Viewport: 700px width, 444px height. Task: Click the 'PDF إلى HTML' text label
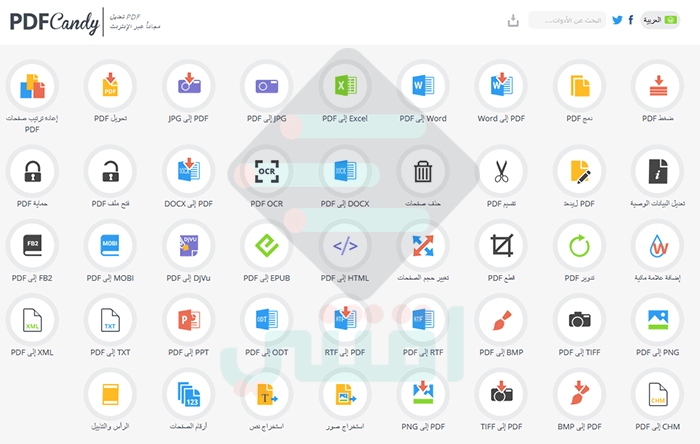click(x=345, y=278)
